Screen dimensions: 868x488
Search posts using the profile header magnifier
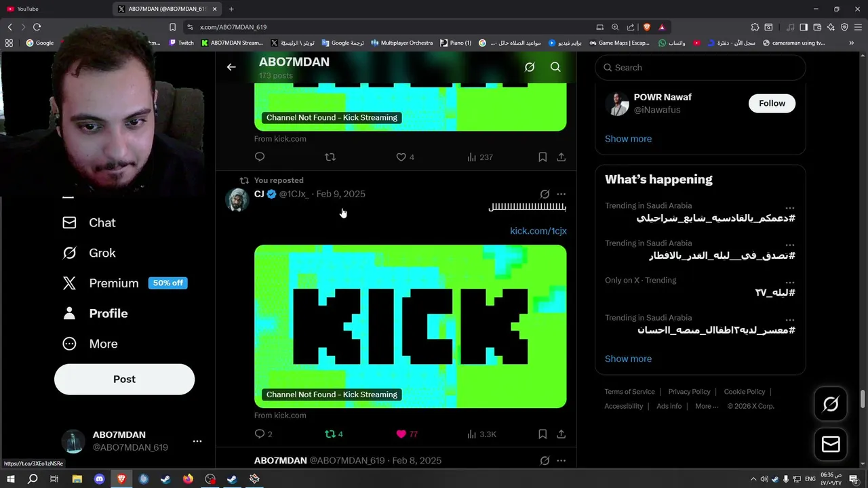point(555,67)
